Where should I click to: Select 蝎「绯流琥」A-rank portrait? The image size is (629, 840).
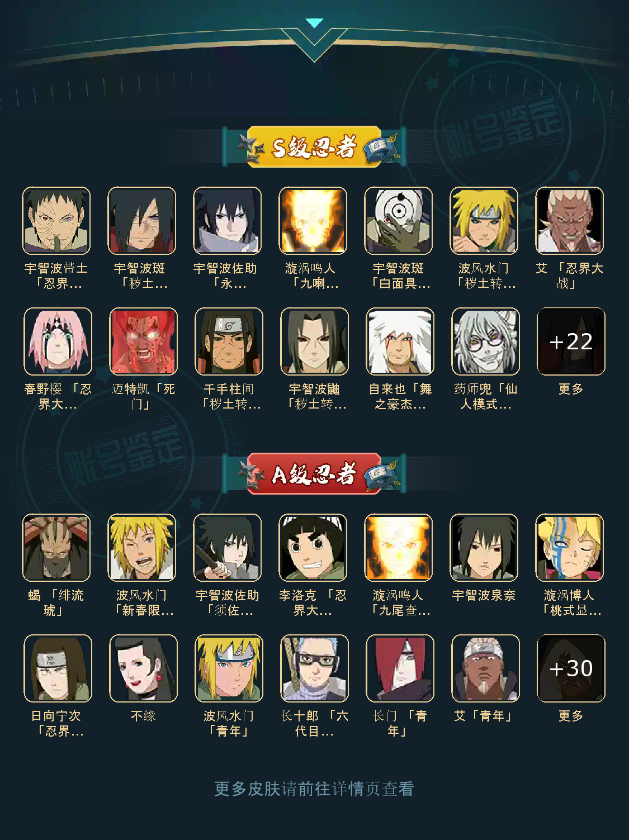coord(56,548)
